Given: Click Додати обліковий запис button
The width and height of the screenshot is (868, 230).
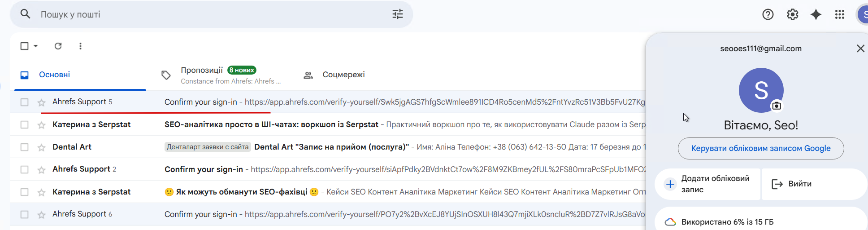Looking at the screenshot, I should (707, 184).
